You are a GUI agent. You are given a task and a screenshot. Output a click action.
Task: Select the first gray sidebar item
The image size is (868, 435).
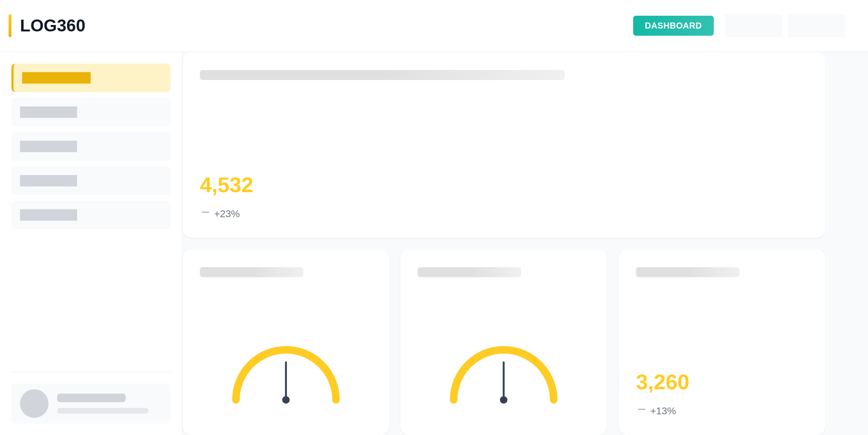[91, 112]
